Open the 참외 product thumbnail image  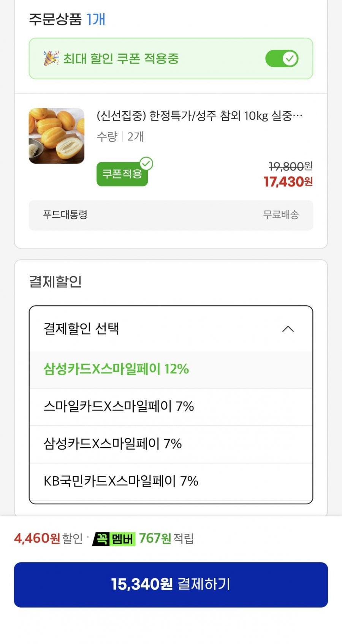[x=57, y=136]
